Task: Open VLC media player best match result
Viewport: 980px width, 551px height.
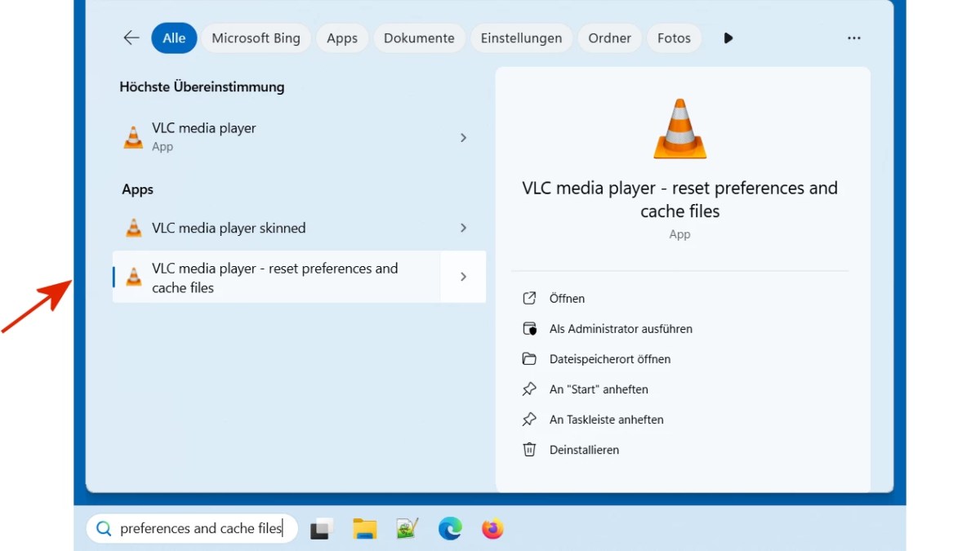Action: [x=299, y=137]
